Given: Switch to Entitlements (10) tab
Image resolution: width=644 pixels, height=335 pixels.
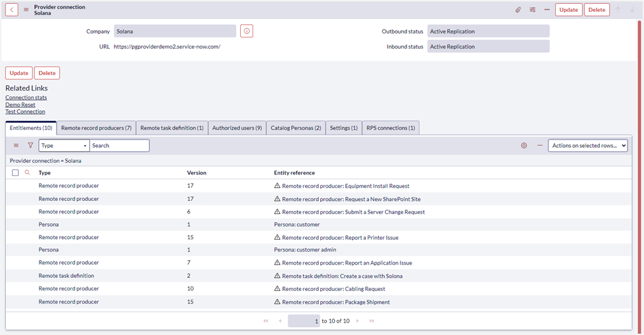Looking at the screenshot, I should point(31,128).
